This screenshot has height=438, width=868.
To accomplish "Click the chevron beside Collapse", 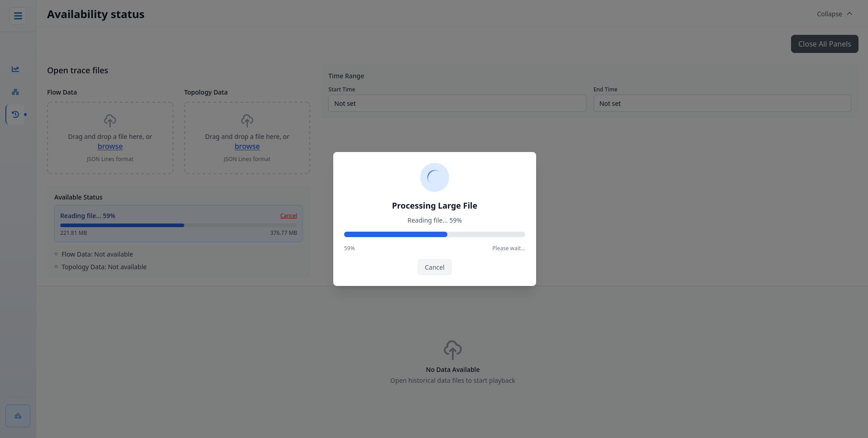I will click(849, 14).
